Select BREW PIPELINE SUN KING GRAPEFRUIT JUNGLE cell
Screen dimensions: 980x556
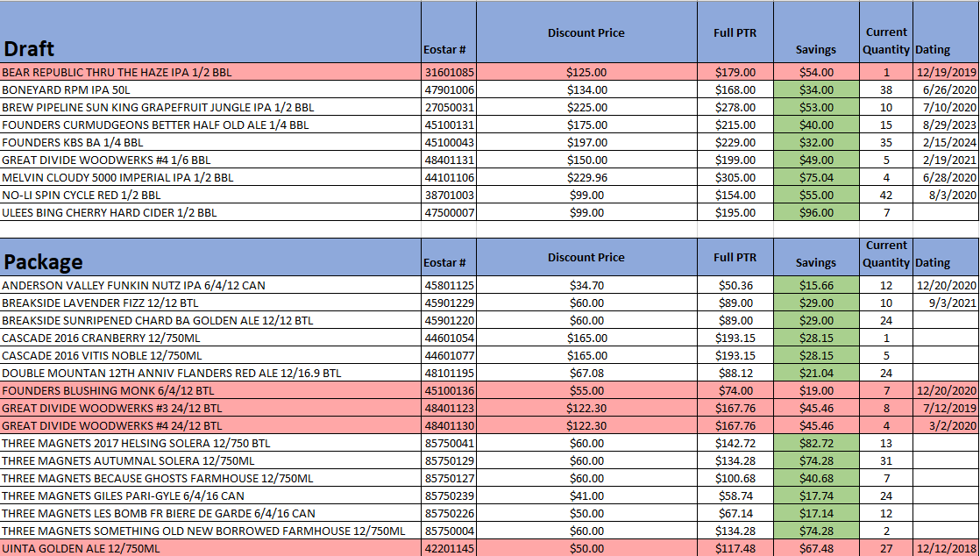click(210, 107)
